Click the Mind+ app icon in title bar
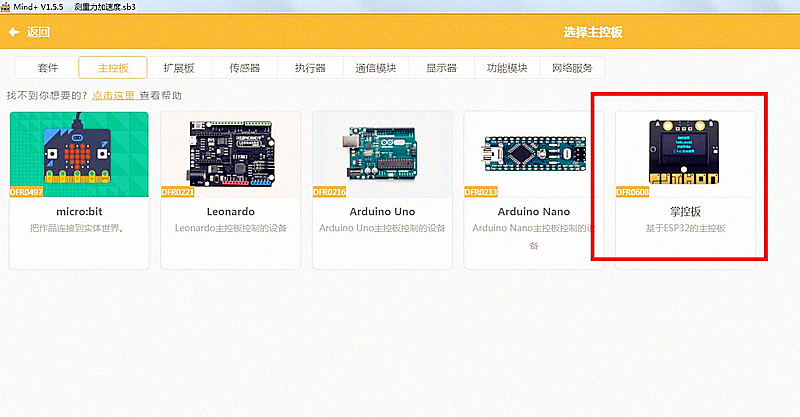 click(6, 7)
